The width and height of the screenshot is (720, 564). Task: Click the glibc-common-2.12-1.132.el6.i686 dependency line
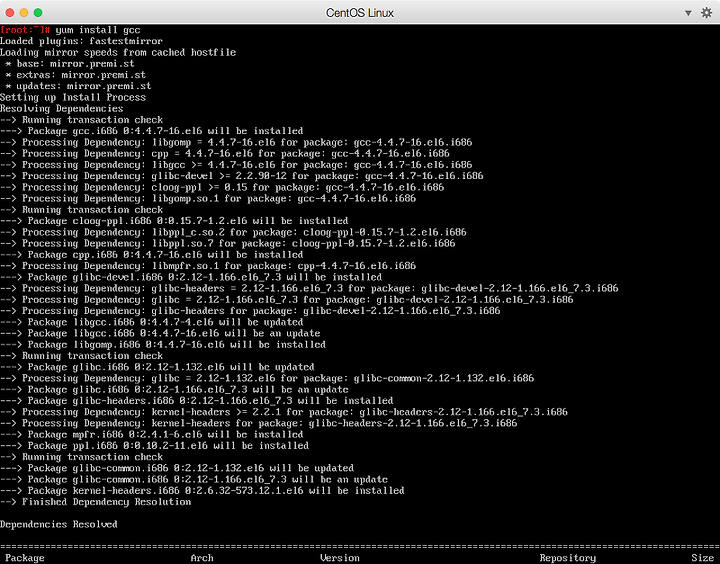(267, 378)
